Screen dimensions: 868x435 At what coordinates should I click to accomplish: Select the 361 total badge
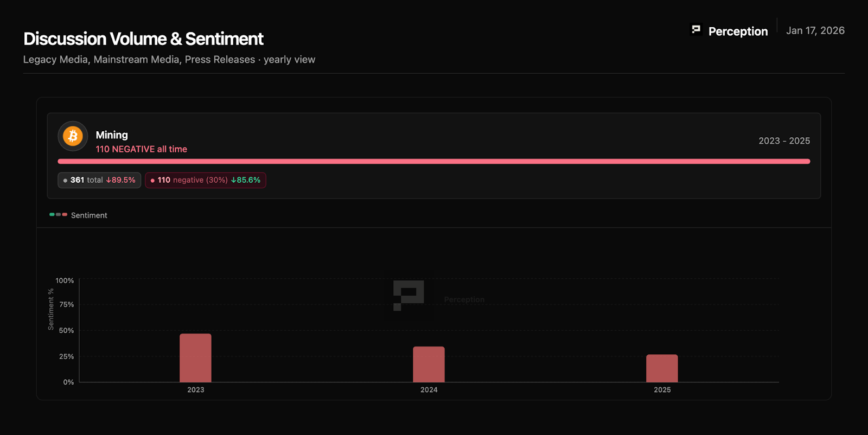pos(99,180)
